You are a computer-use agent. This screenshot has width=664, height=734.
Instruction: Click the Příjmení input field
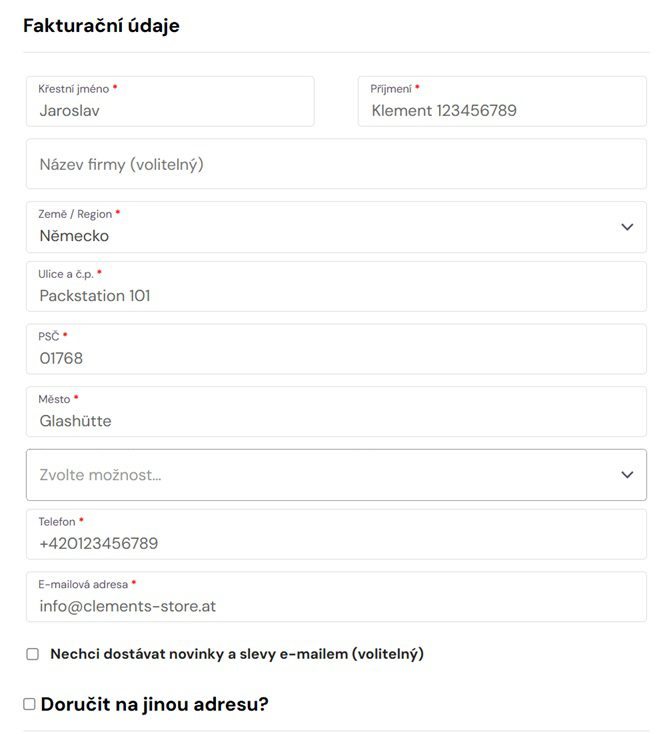502,110
